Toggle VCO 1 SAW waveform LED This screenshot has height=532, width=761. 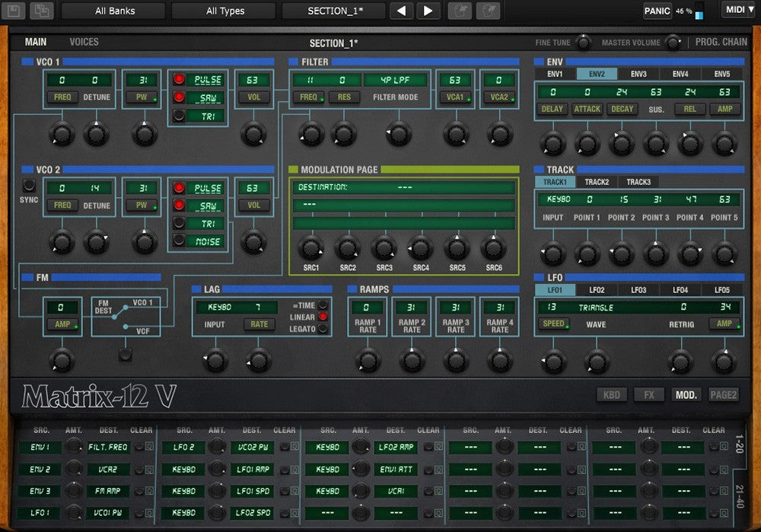coord(179,97)
